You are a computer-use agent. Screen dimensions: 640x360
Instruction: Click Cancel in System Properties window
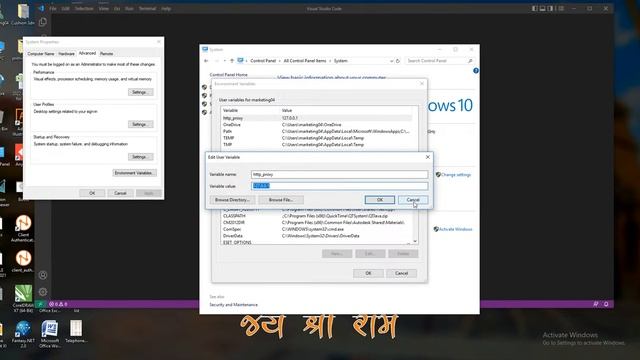(x=120, y=193)
